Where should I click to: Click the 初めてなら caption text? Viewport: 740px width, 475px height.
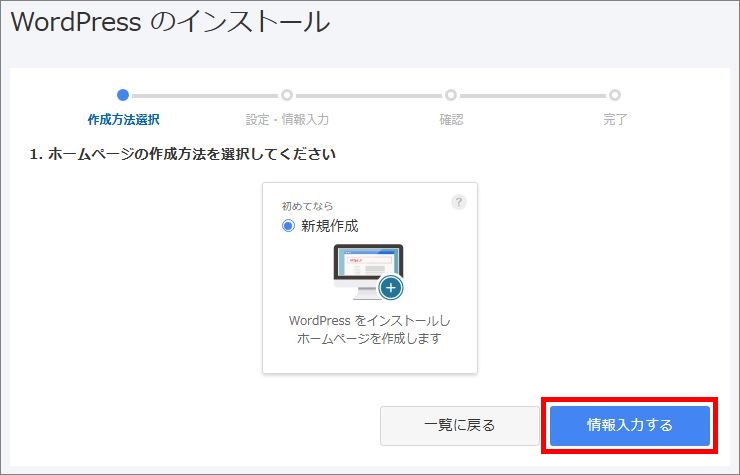click(308, 206)
